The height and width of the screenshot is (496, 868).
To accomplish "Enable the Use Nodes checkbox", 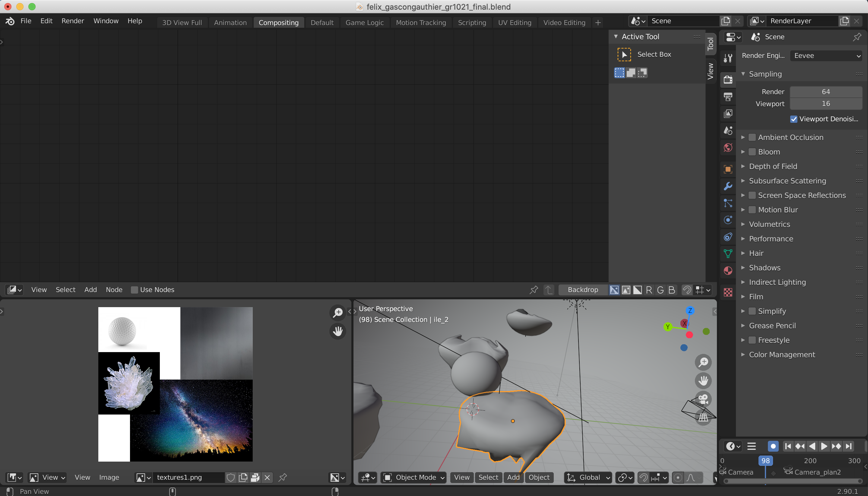I will click(135, 290).
